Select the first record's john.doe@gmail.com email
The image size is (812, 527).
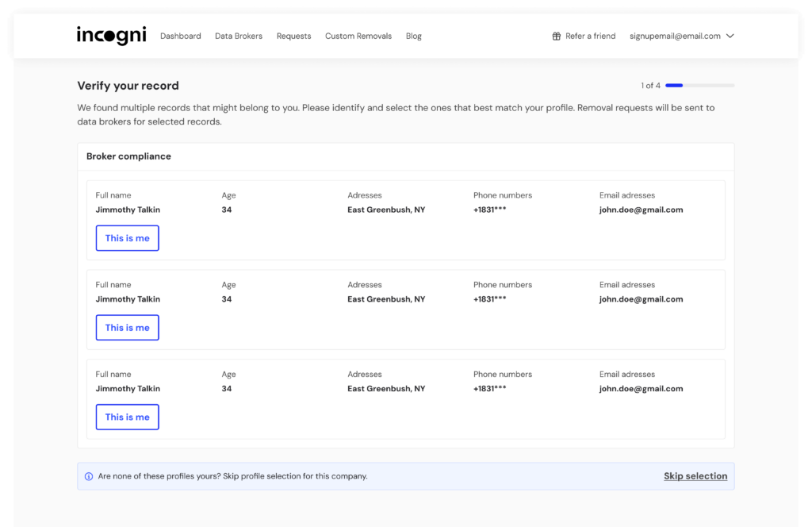tap(641, 210)
